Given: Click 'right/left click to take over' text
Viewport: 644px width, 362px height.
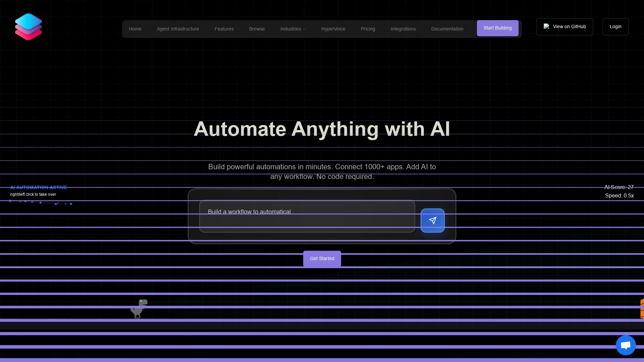Looking at the screenshot, I should click(33, 194).
